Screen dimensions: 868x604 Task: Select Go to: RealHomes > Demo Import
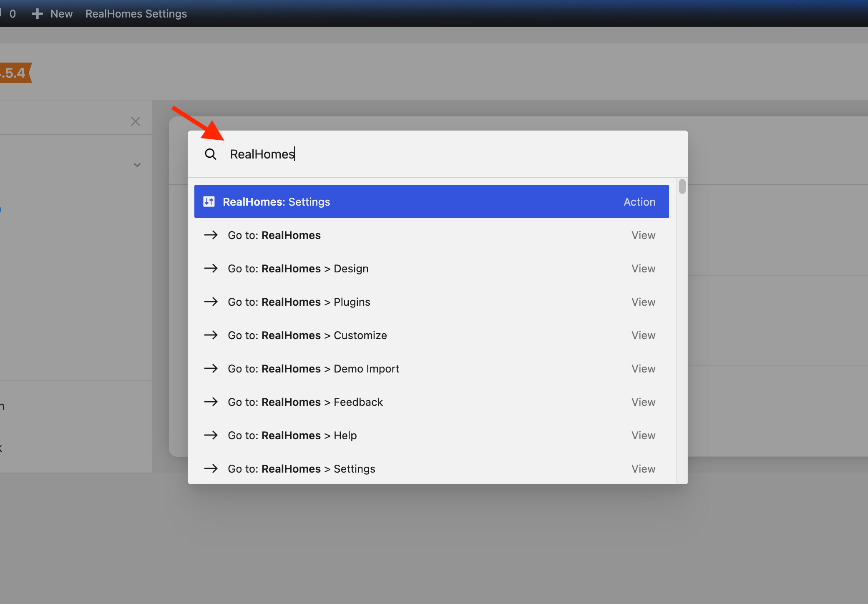[x=432, y=369]
